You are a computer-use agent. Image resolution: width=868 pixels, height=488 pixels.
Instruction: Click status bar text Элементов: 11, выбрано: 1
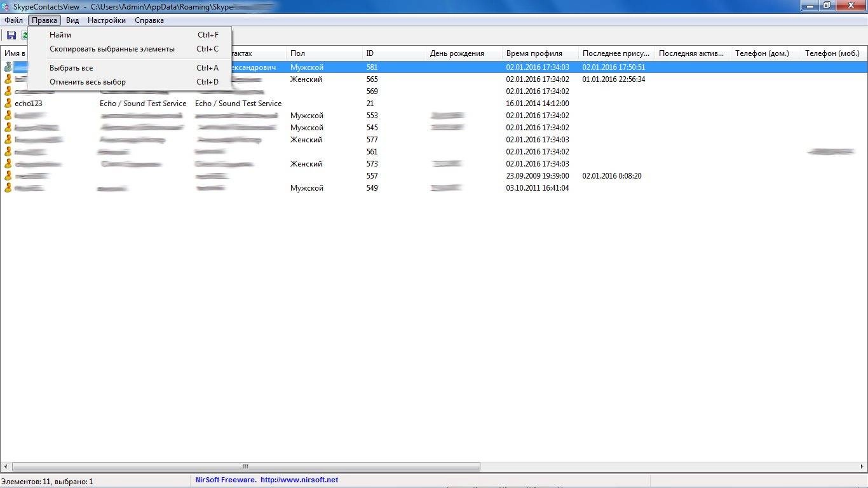point(47,481)
